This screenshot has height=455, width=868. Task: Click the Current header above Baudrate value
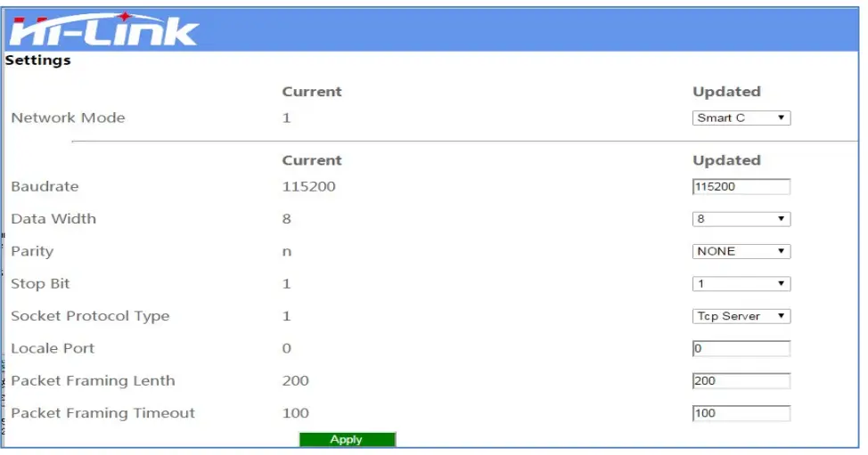[312, 160]
